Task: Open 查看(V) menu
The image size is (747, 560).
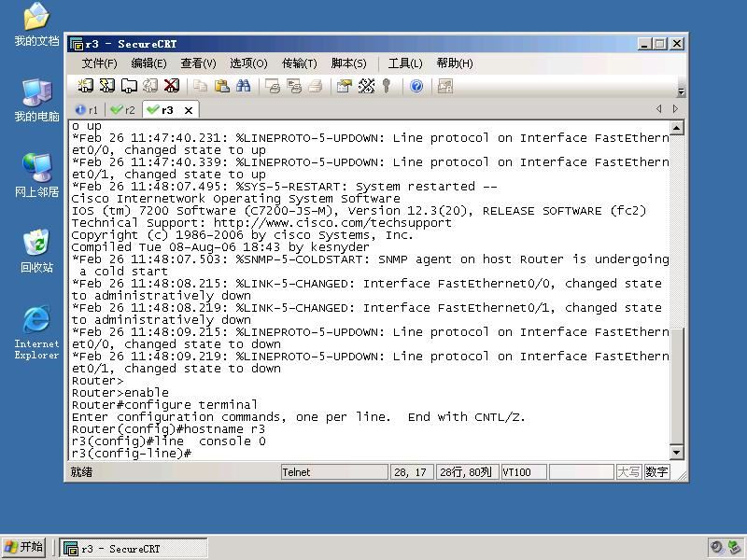Action: pos(198,63)
